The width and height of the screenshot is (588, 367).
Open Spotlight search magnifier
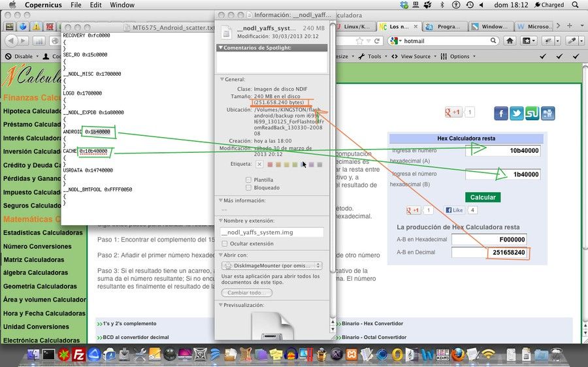pos(575,5)
